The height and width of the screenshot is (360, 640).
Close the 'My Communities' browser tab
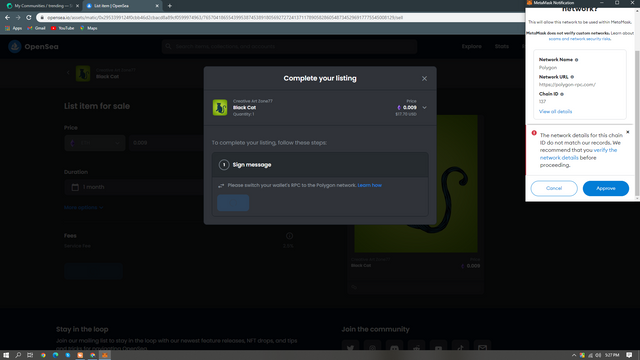tap(77, 6)
